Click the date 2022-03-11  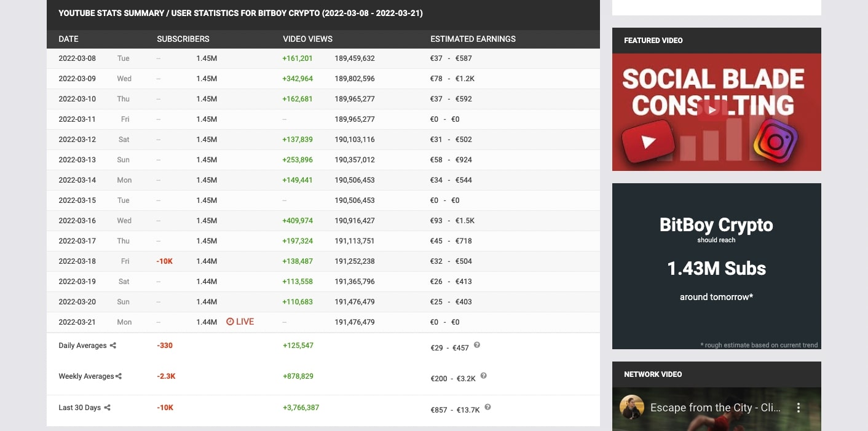(x=77, y=119)
